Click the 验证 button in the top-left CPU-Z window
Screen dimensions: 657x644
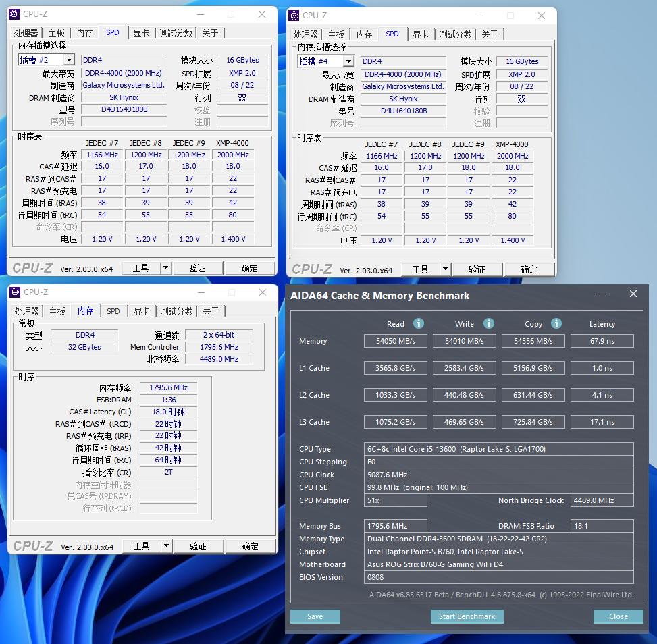pyautogui.click(x=198, y=267)
